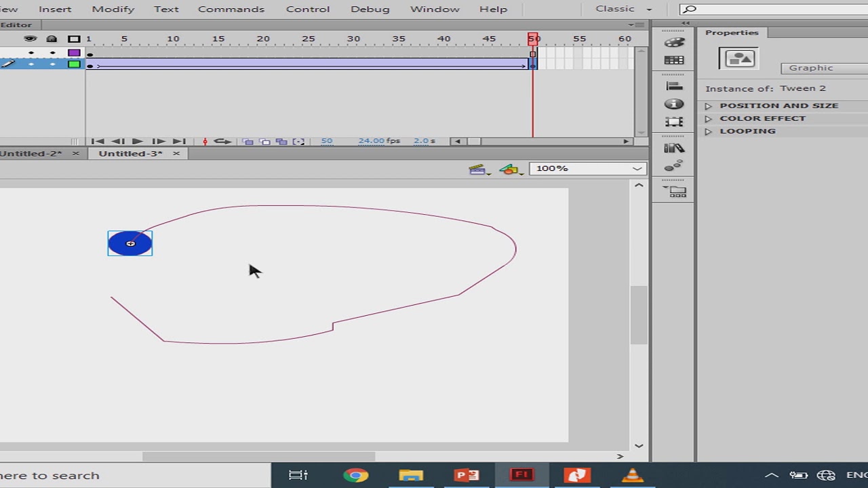Open the Info panel icon
This screenshot has height=488, width=868.
(674, 104)
